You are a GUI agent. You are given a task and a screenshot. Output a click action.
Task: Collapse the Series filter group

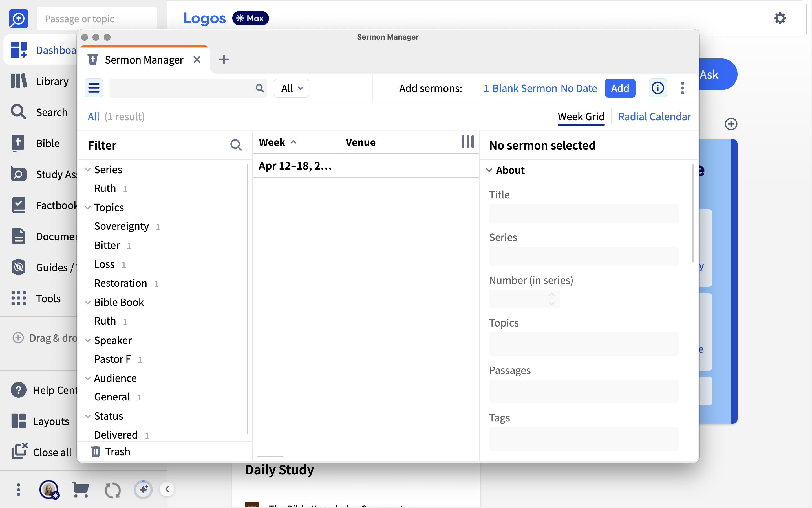tap(88, 170)
